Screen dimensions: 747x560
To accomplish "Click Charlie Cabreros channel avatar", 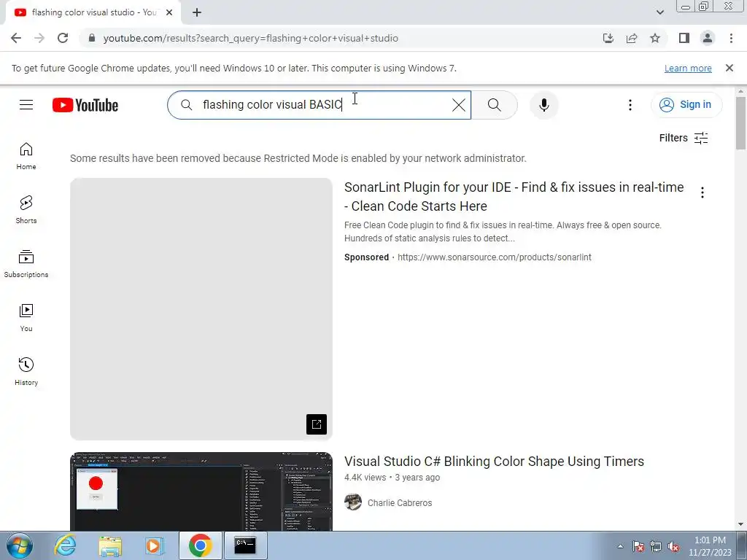I will coord(353,502).
